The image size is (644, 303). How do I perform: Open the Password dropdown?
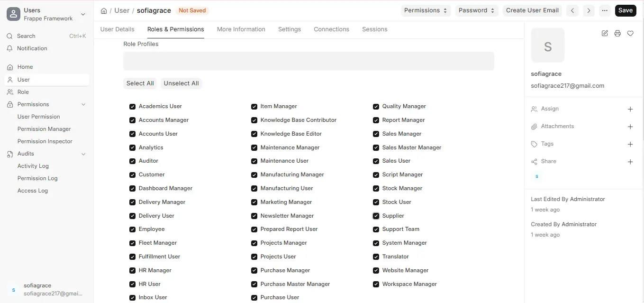click(477, 10)
